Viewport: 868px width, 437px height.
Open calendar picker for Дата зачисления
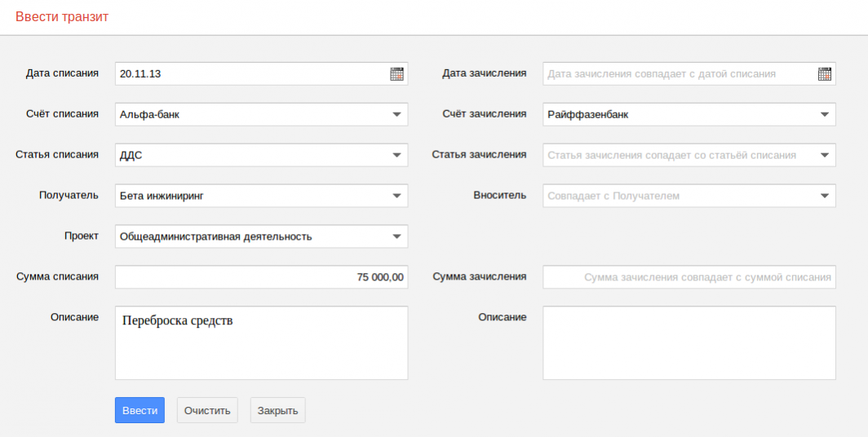point(824,74)
